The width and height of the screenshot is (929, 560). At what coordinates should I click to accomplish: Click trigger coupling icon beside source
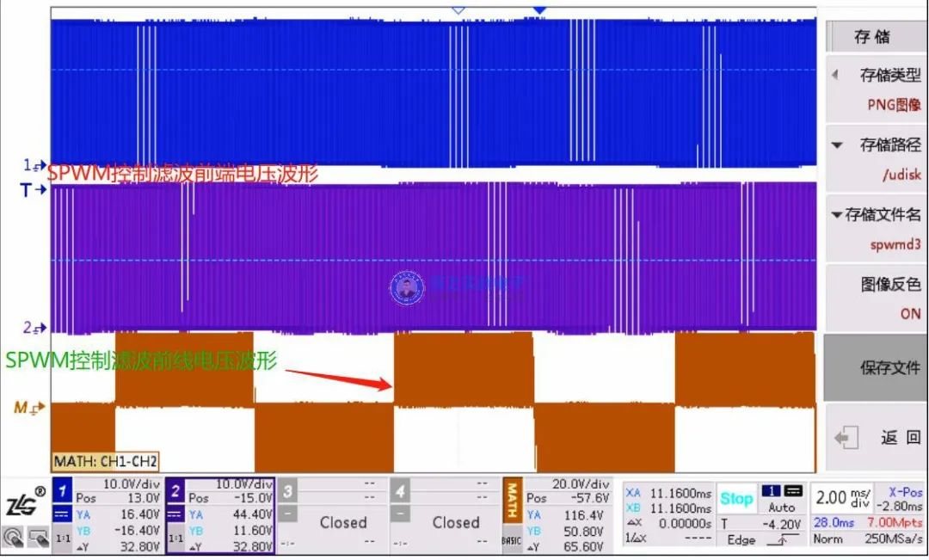pos(793,490)
